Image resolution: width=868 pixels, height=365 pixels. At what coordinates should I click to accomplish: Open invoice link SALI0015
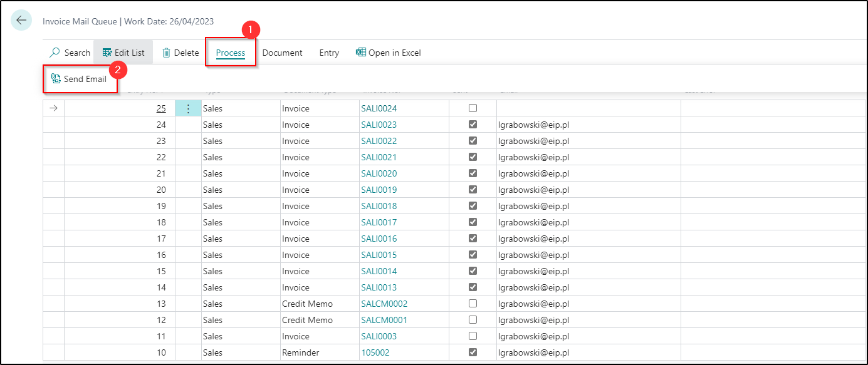[x=379, y=255]
